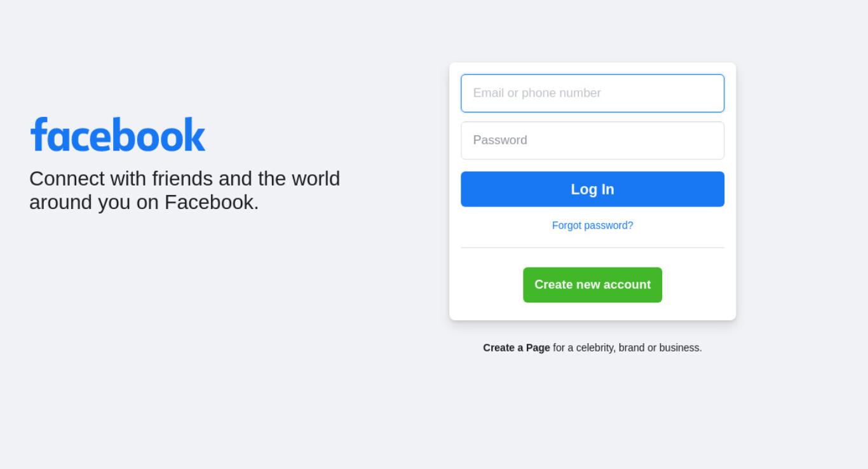Click 'for a celebrity, brand or business' text
The height and width of the screenshot is (469, 868).
627,348
